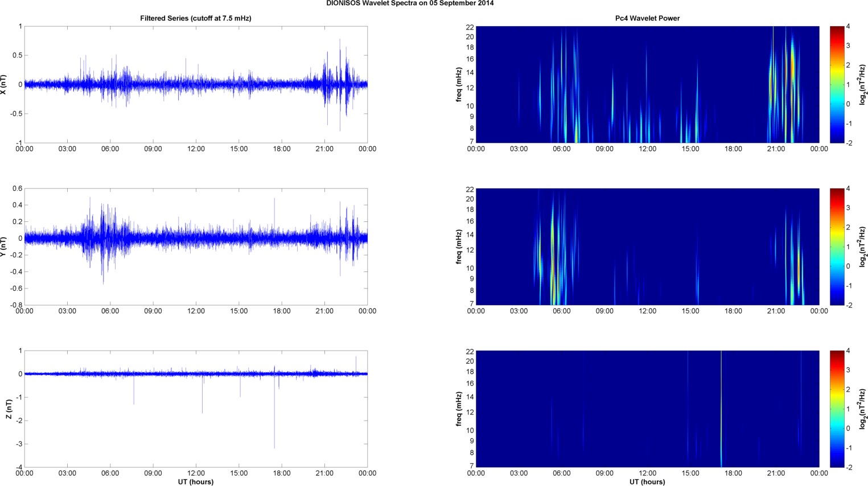Click the log2(nT²/Hz) label of the bottom colorbar
This screenshot has width=868, height=486.
863,409
